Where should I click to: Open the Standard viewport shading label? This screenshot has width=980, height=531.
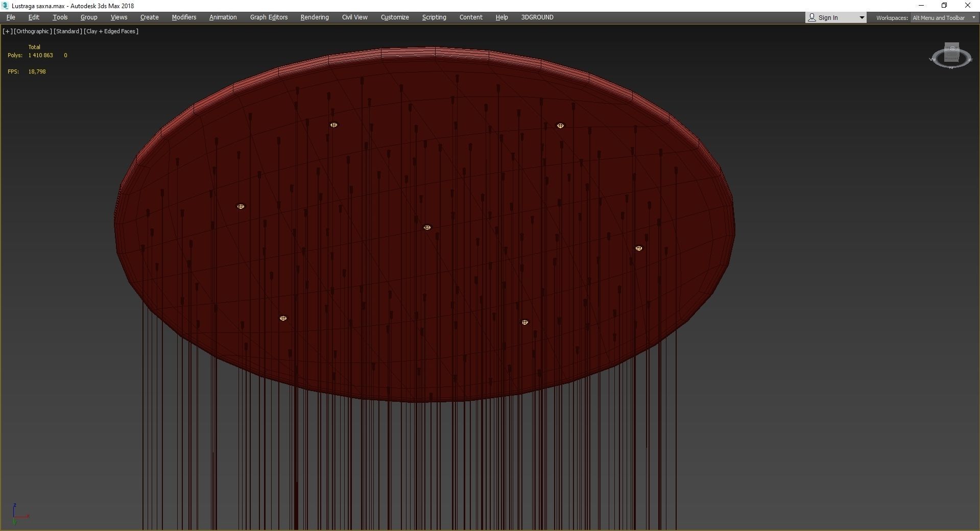coord(68,31)
